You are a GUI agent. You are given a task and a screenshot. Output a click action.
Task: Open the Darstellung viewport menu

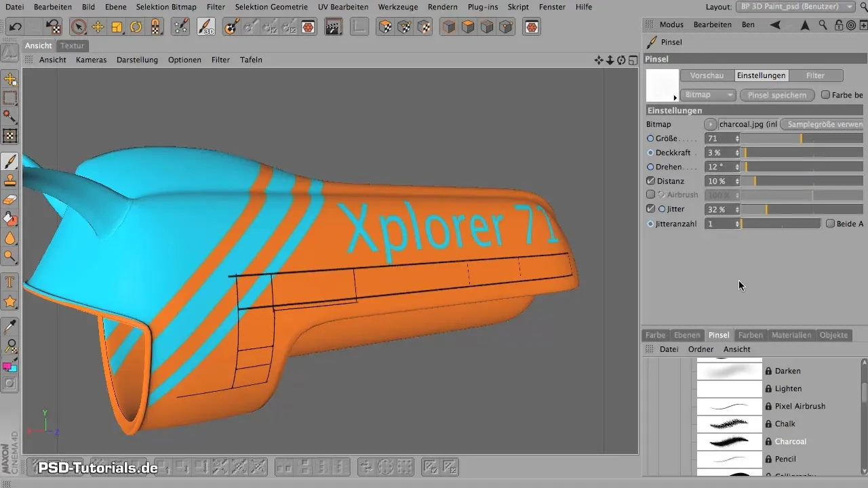(x=137, y=60)
